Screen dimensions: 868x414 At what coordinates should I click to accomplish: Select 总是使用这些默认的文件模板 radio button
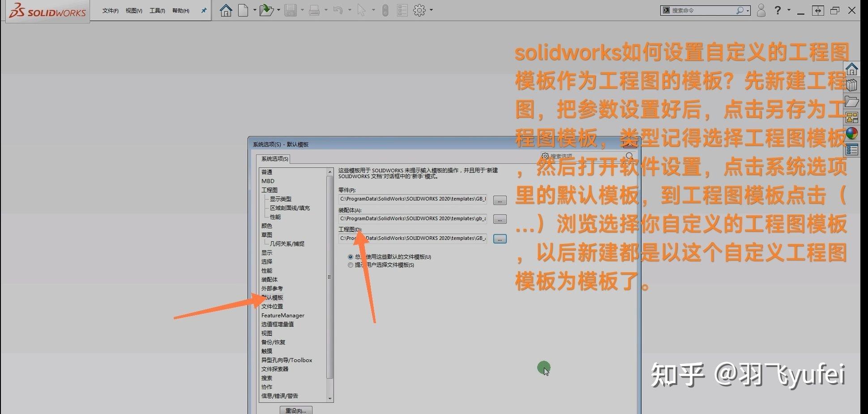351,257
